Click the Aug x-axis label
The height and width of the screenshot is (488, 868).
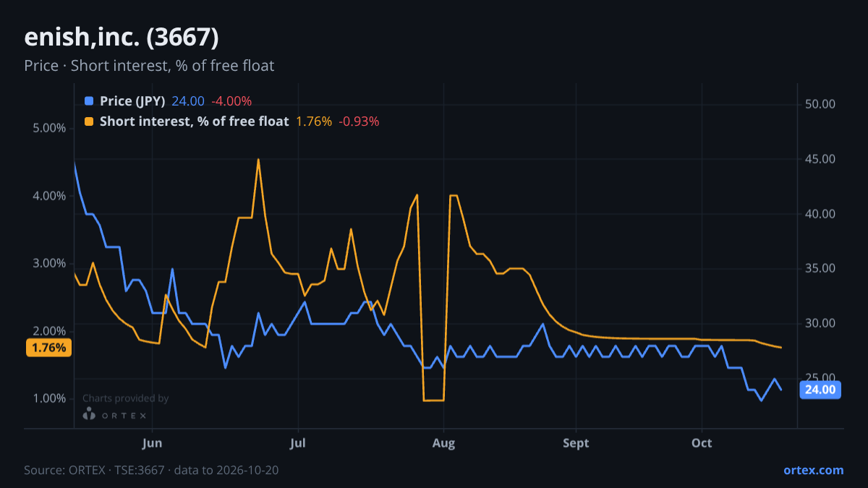pos(443,442)
